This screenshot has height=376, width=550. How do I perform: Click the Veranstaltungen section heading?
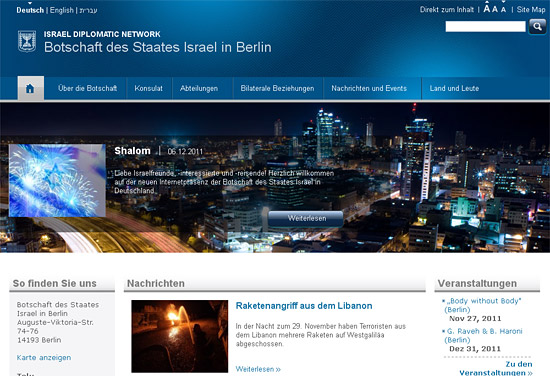pos(477,283)
